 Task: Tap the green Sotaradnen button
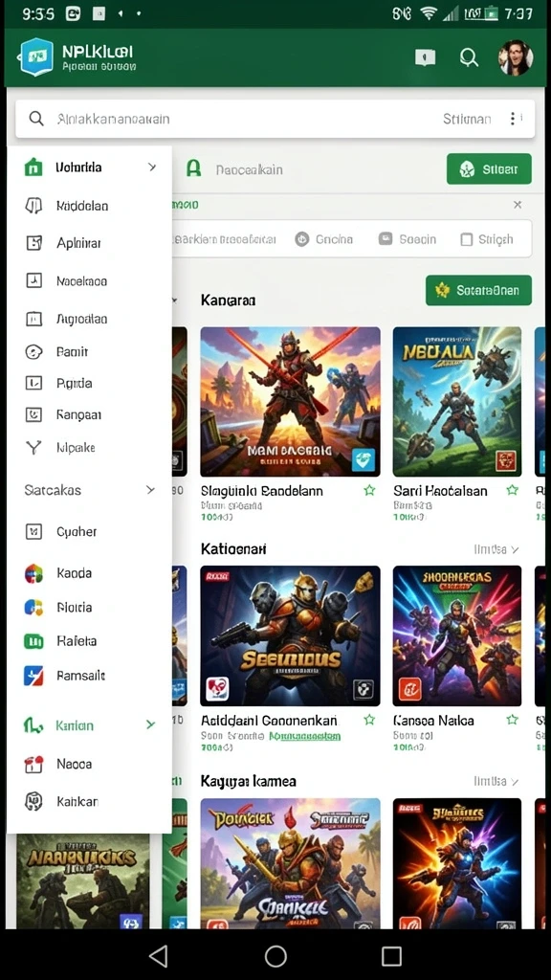[x=478, y=291]
